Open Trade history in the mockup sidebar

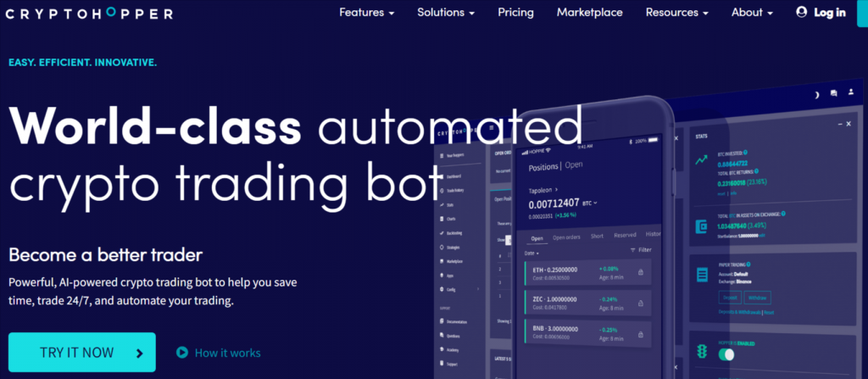click(455, 191)
